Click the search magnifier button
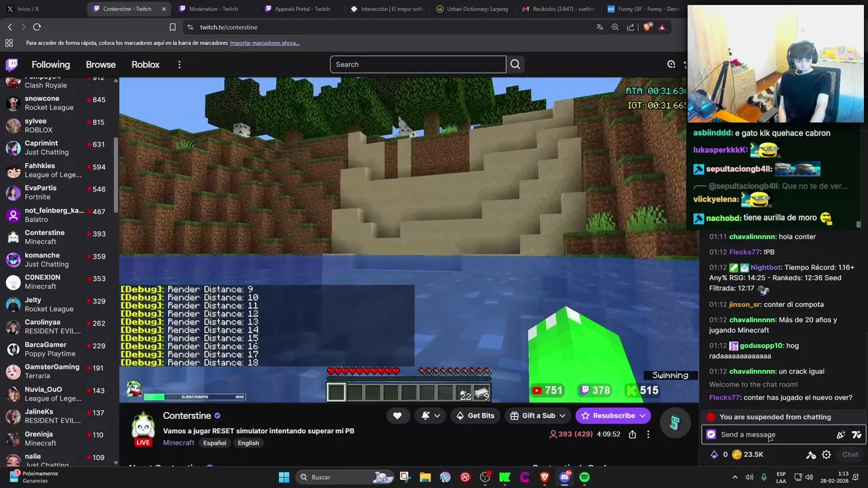 point(515,64)
